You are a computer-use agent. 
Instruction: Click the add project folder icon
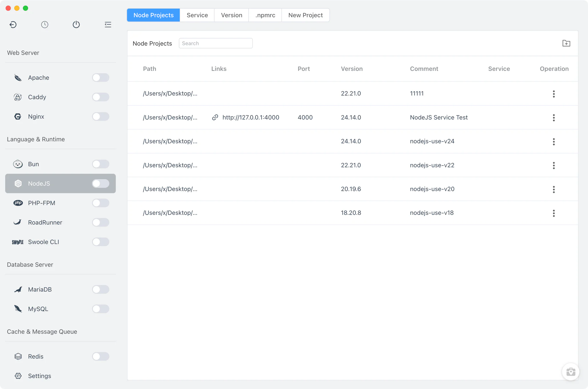pyautogui.click(x=566, y=43)
